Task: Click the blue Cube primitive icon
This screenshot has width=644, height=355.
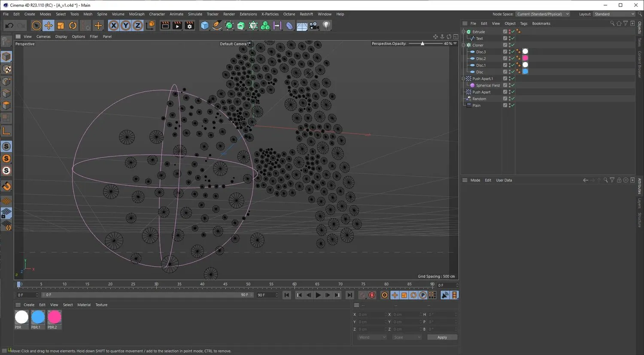Action: click(x=205, y=26)
